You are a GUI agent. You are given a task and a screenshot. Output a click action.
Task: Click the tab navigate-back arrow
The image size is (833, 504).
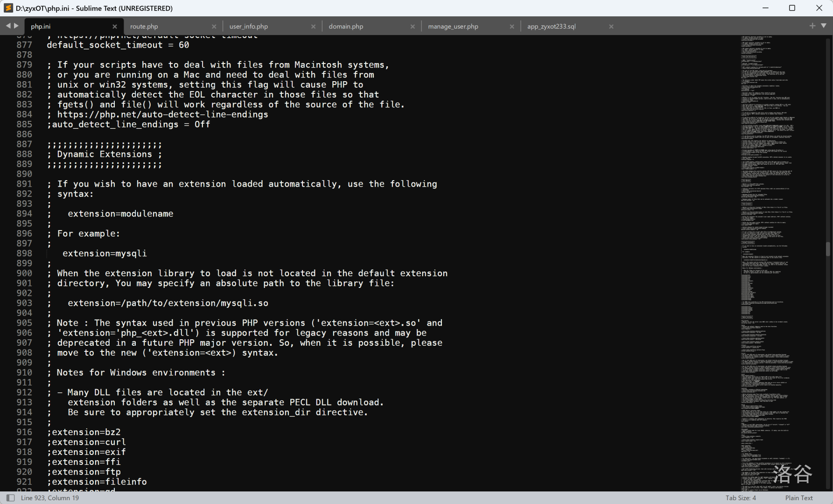coord(8,26)
